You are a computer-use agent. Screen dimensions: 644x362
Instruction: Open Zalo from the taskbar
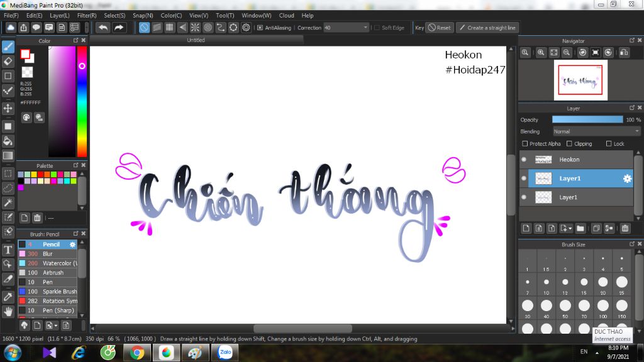click(x=225, y=353)
